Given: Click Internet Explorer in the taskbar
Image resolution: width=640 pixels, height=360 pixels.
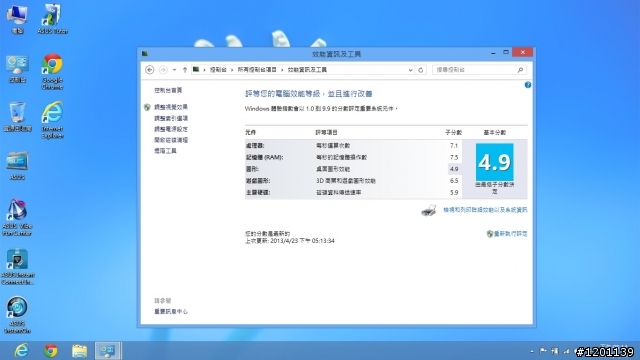Looking at the screenshot, I should coord(21,351).
